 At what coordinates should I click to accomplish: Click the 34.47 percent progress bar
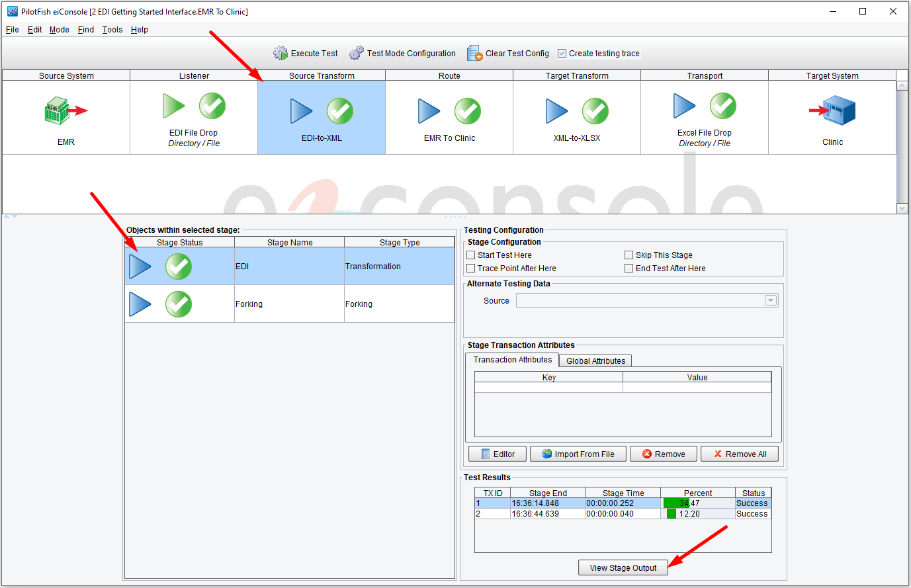698,503
